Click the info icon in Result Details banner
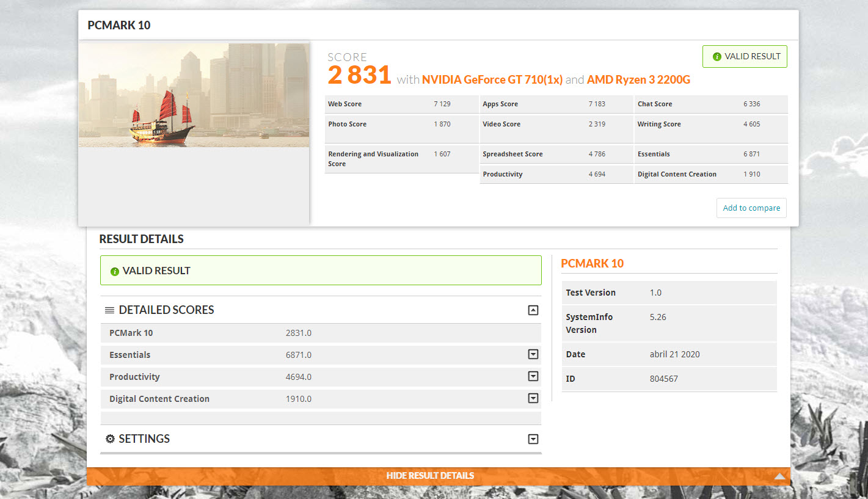The height and width of the screenshot is (499, 868). (x=115, y=271)
